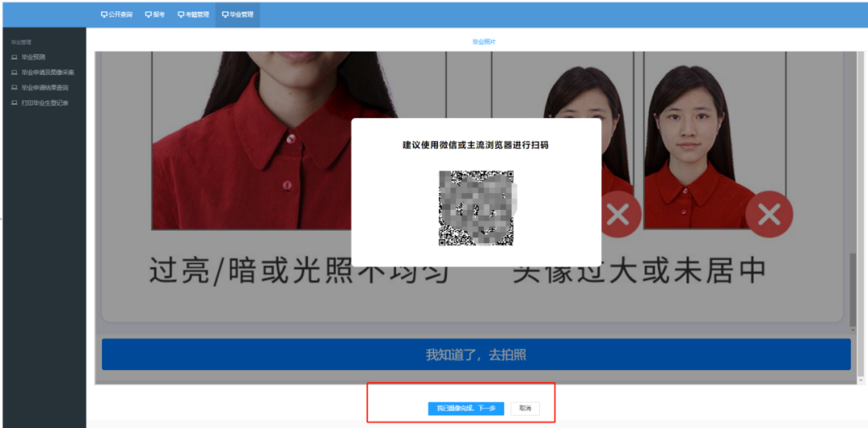Click the rightmost sample portrait photo
This screenshot has height=428, width=868.
point(714,140)
